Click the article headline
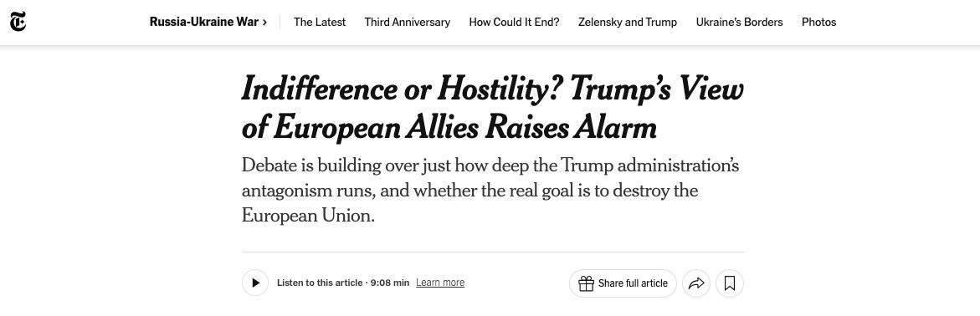The height and width of the screenshot is (316, 980). pos(492,109)
